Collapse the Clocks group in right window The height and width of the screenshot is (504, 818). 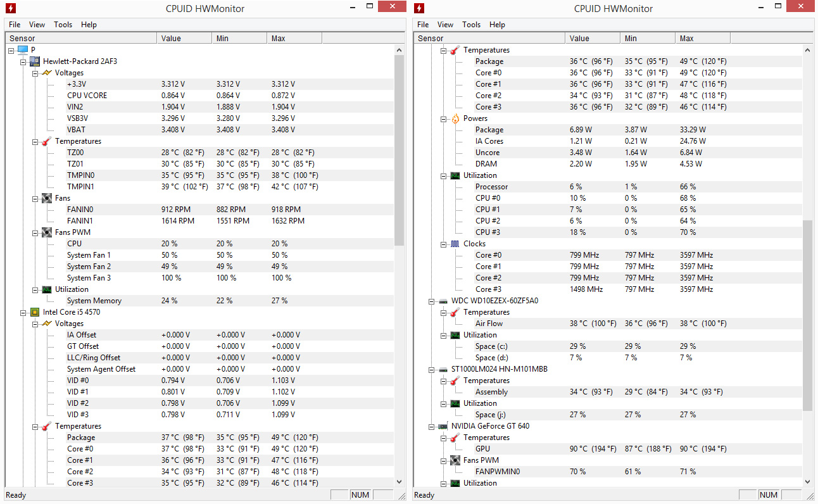click(x=444, y=243)
